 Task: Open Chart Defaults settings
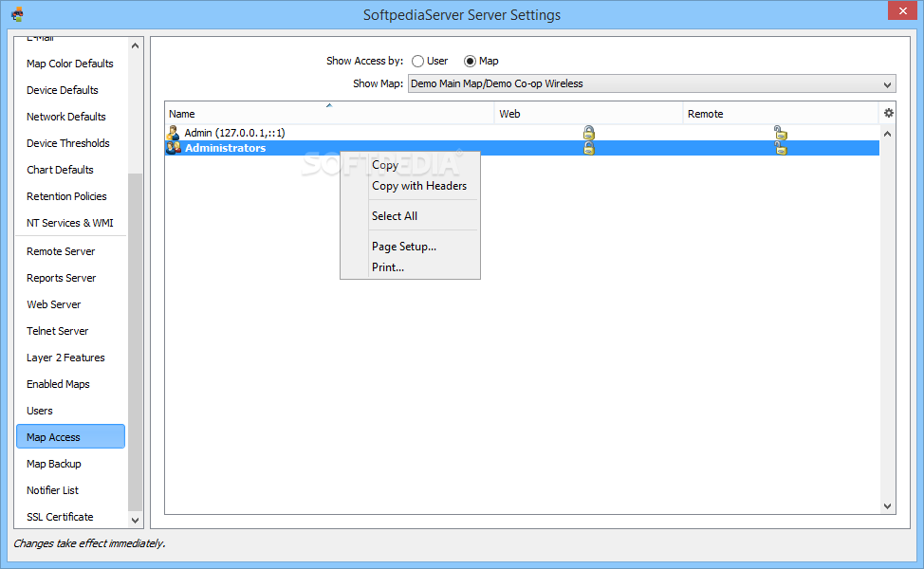pyautogui.click(x=70, y=170)
